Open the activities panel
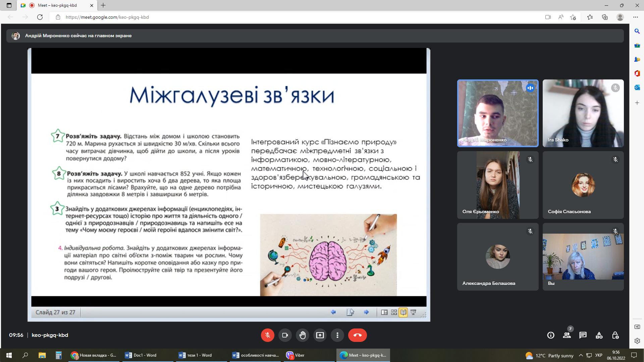644x362 pixels. (599, 335)
